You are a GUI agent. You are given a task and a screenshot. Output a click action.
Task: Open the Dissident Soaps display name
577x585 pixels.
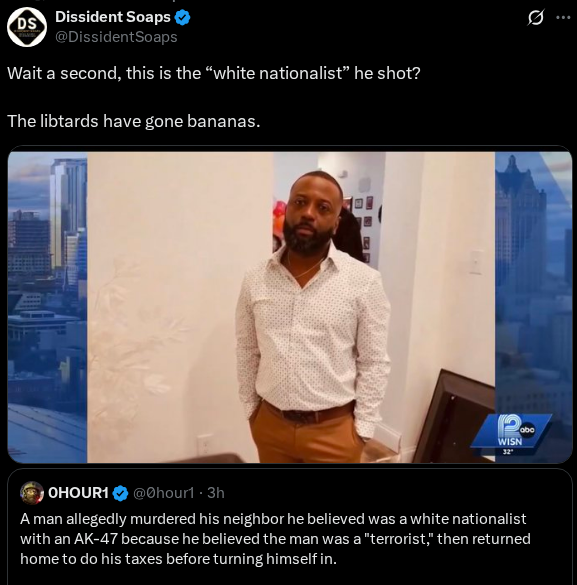tap(113, 17)
